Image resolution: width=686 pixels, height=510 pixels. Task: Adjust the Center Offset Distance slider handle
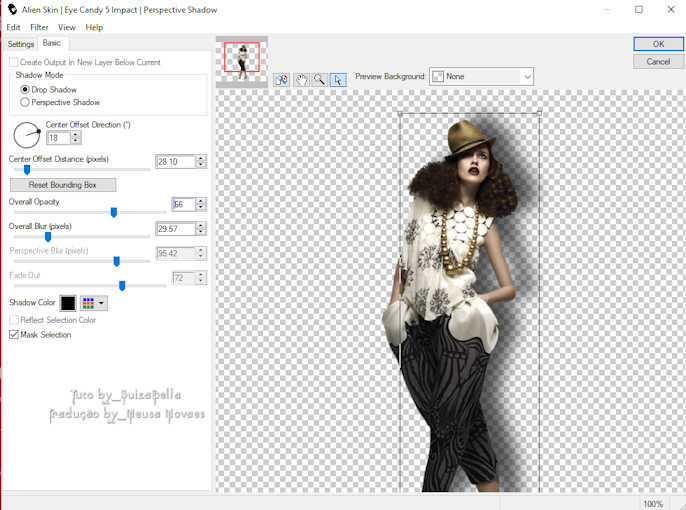(x=27, y=169)
